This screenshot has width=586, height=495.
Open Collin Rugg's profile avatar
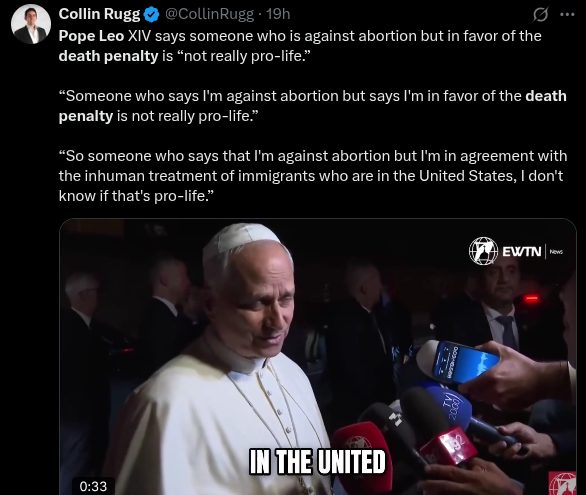coord(31,24)
